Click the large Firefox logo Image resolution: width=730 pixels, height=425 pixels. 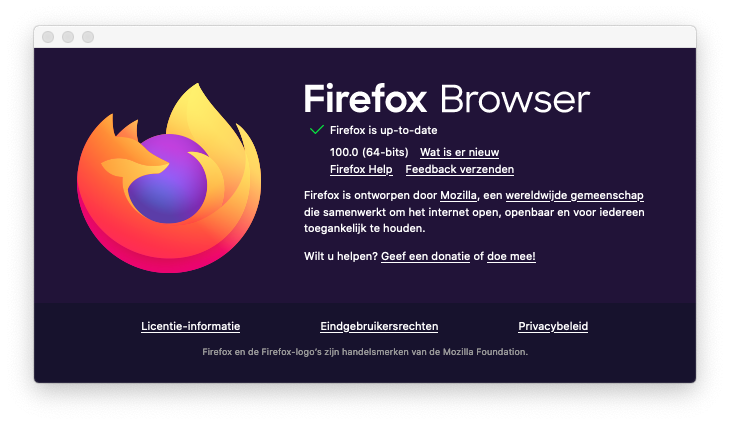[x=169, y=178]
